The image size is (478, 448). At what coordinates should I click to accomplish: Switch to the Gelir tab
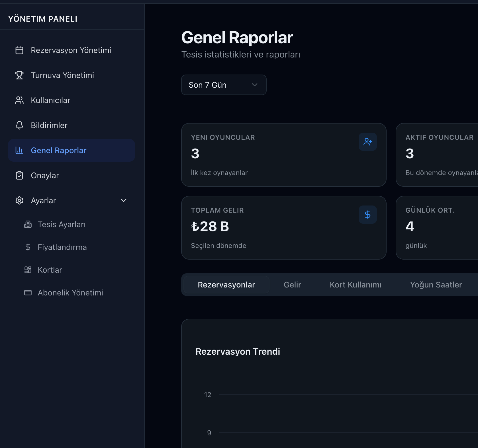(x=292, y=285)
